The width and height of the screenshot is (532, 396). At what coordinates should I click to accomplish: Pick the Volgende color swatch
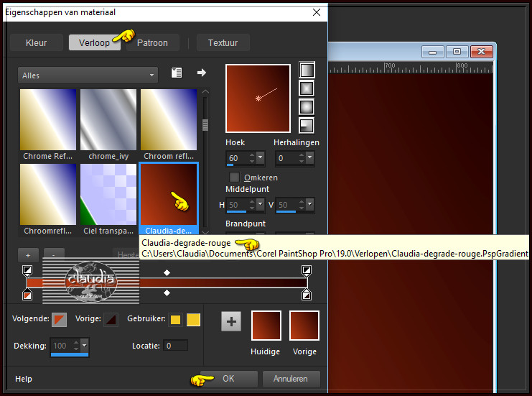pos(59,319)
